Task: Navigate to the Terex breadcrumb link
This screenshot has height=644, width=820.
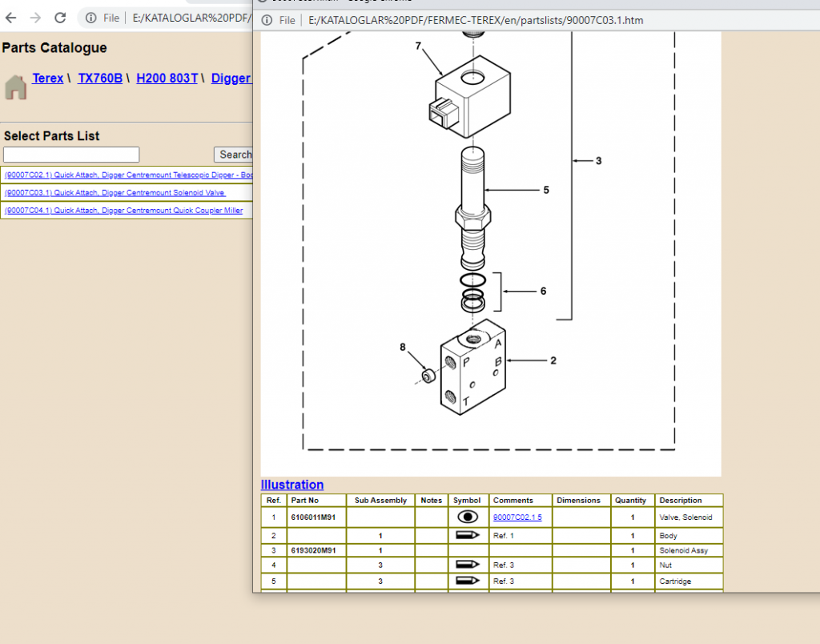Action: [x=47, y=78]
